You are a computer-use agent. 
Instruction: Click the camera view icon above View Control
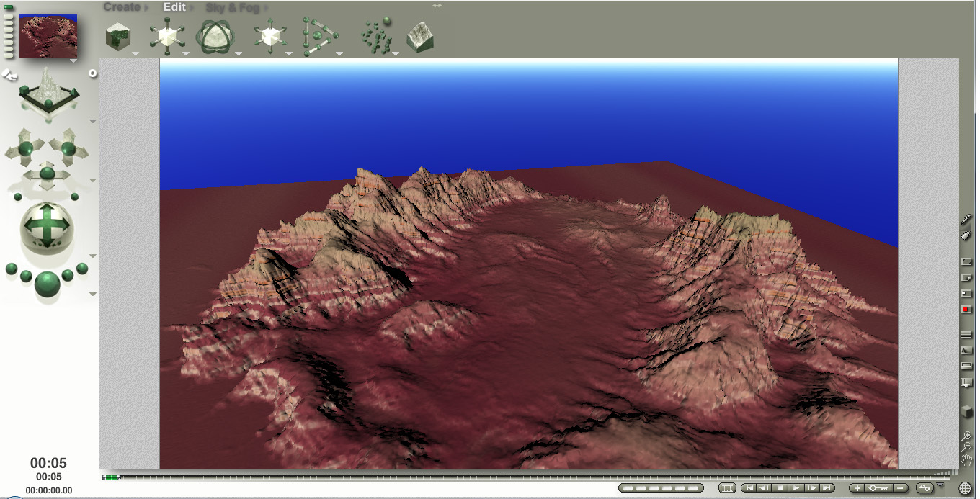point(9,73)
